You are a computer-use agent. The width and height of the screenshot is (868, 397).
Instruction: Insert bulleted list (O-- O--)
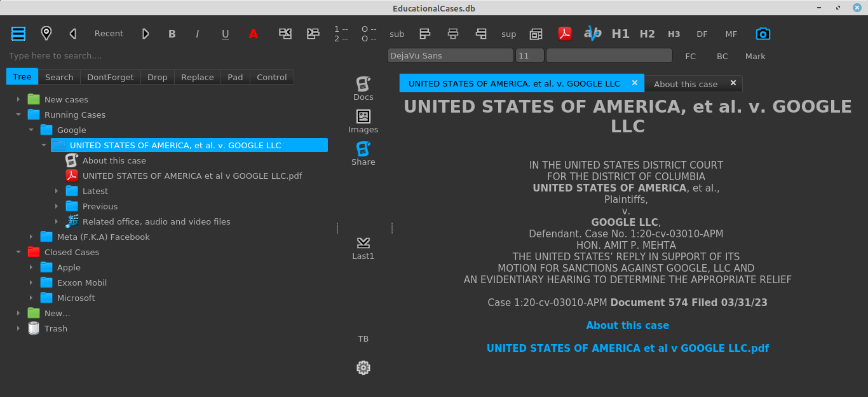pyautogui.click(x=369, y=34)
